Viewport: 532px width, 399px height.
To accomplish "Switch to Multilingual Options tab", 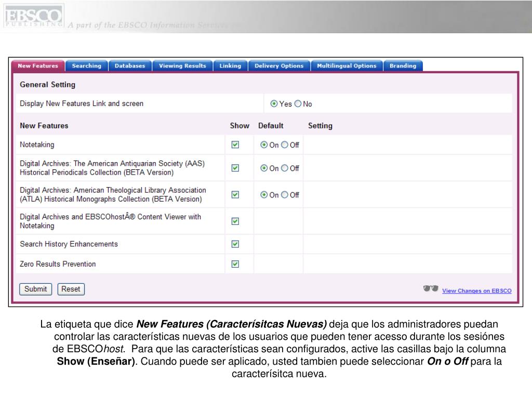I will pos(347,66).
